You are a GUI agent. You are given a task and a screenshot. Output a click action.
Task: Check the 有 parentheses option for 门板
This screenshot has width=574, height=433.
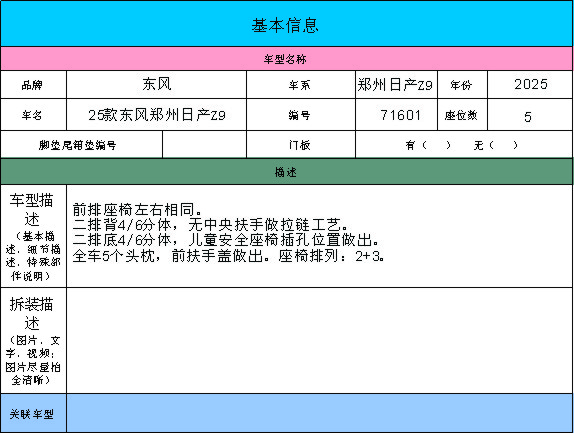click(436, 145)
